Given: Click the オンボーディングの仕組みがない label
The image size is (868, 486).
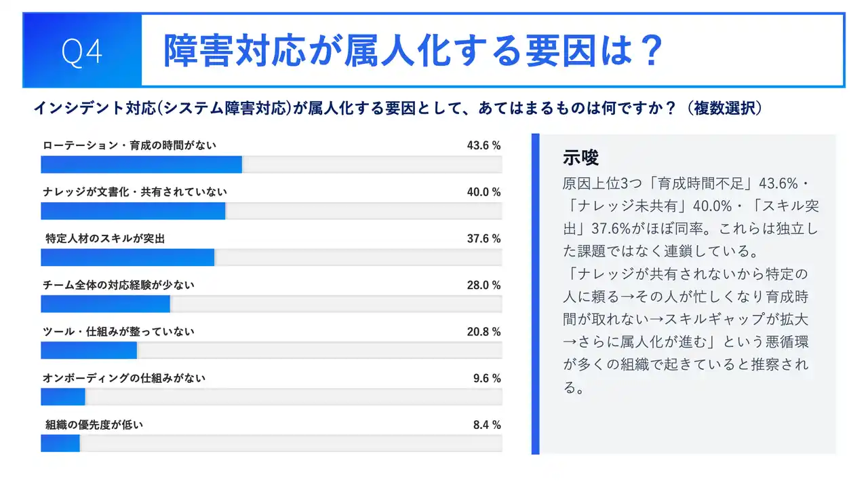Looking at the screenshot, I should click(124, 378).
